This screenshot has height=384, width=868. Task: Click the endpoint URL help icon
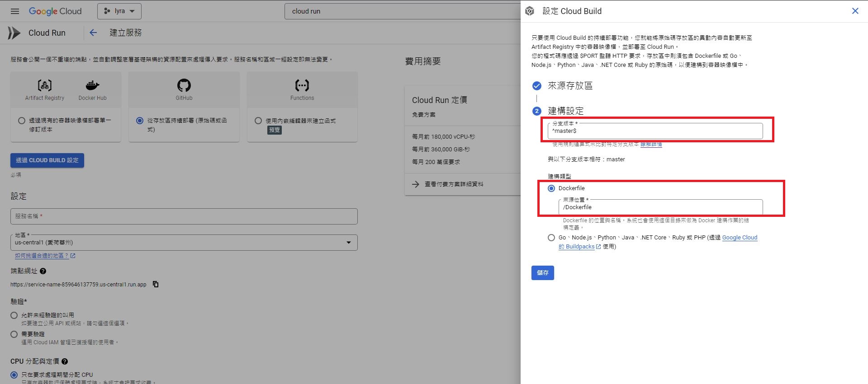[43, 271]
